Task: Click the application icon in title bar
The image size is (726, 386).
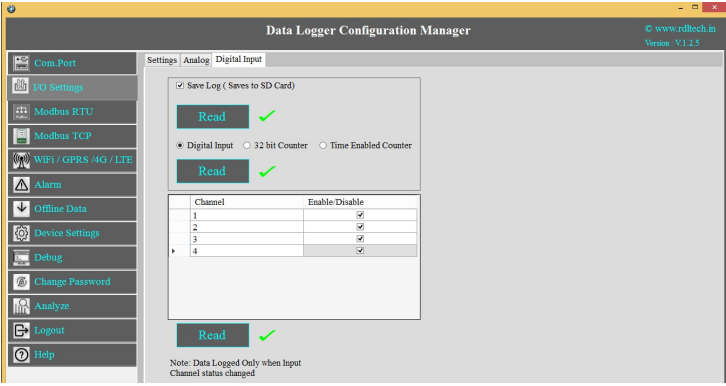Action: pyautogui.click(x=12, y=9)
